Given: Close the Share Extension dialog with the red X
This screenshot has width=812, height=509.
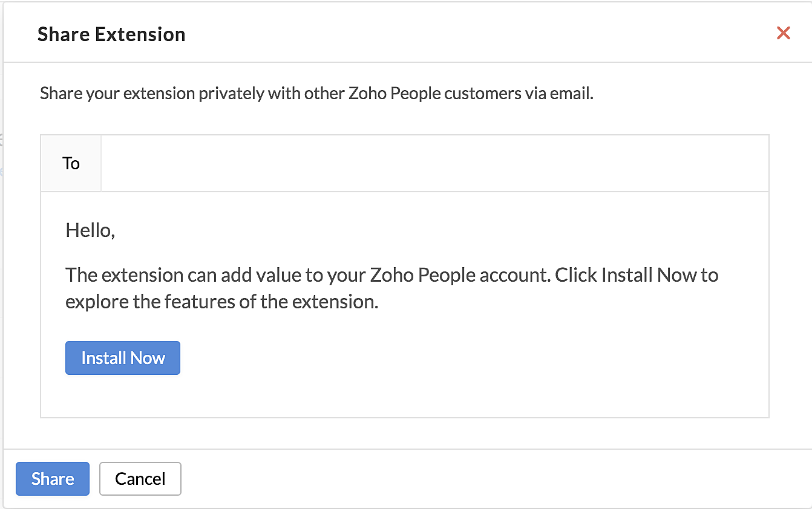Looking at the screenshot, I should (x=783, y=33).
